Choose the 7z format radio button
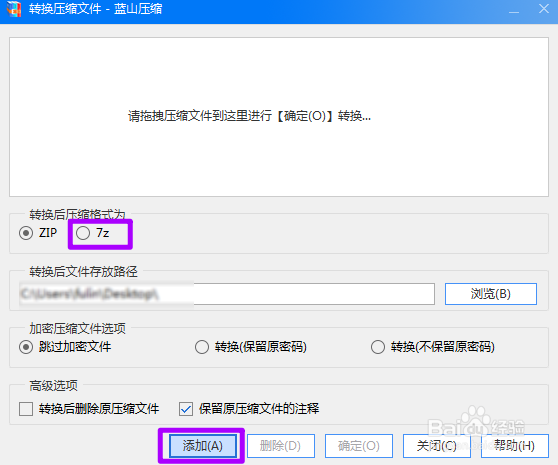 point(83,233)
